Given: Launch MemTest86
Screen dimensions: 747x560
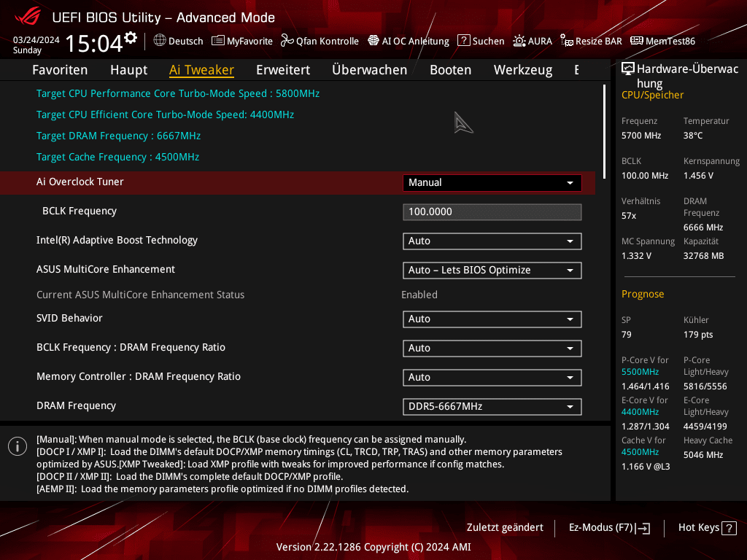Looking at the screenshot, I should coord(662,41).
